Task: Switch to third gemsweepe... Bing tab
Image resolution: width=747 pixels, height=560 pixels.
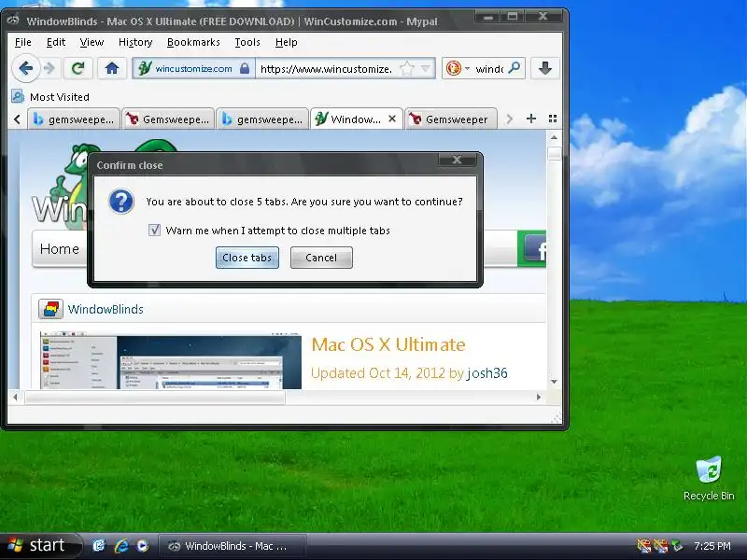Action: 261,119
